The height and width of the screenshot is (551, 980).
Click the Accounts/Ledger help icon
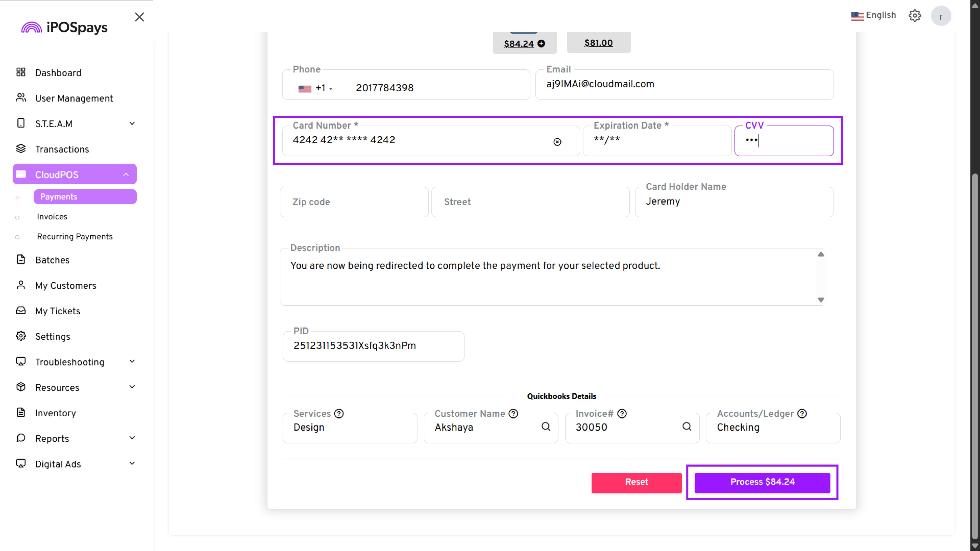(802, 413)
